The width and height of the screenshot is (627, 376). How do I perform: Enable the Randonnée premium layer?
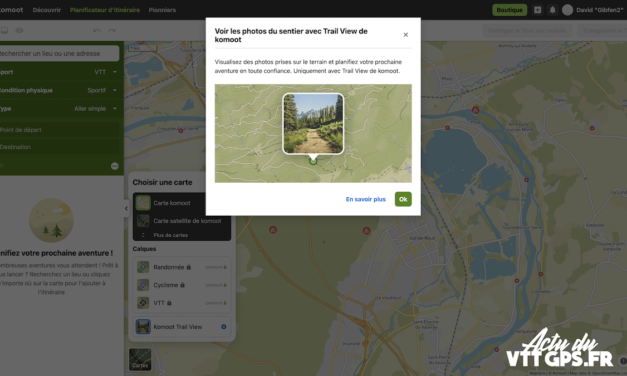click(x=182, y=267)
